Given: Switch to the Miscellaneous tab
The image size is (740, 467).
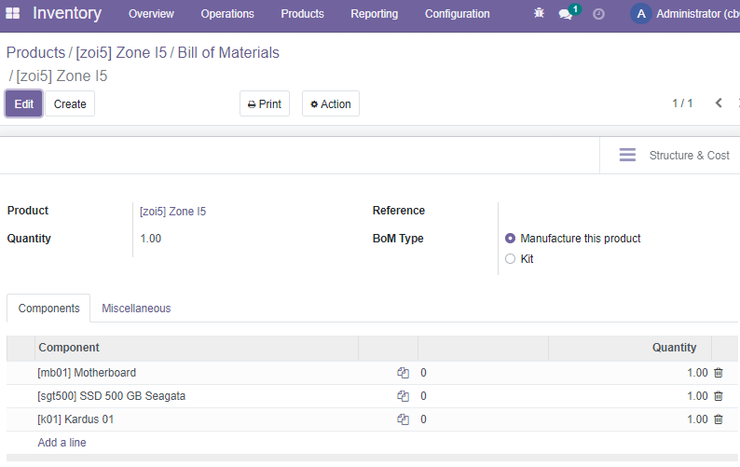Looking at the screenshot, I should click(136, 308).
